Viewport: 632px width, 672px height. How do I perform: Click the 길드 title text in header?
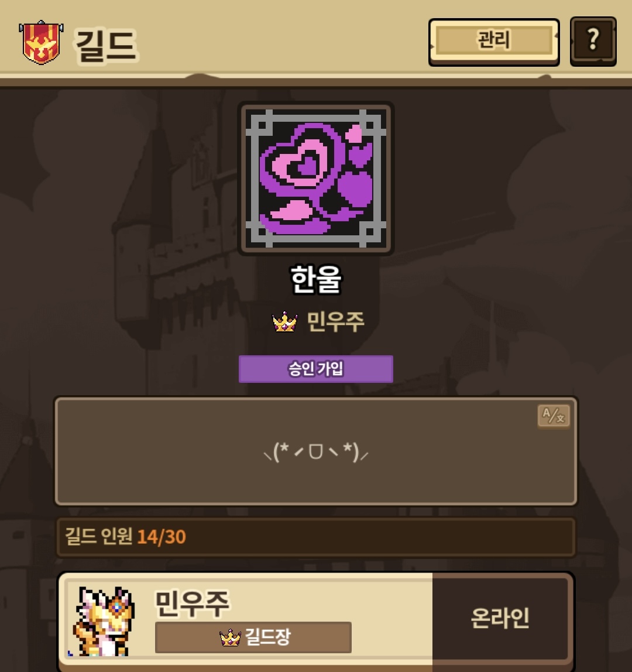[106, 46]
